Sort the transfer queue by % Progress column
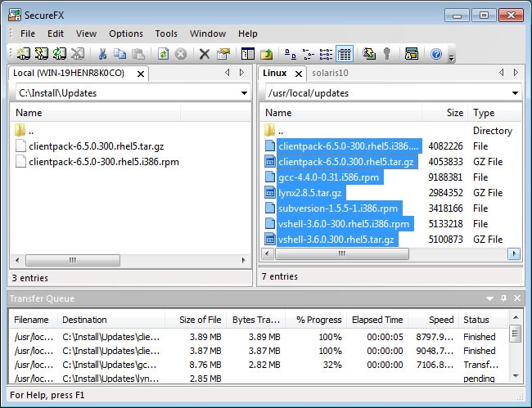Viewport: 532px width, 408px height. [316, 320]
